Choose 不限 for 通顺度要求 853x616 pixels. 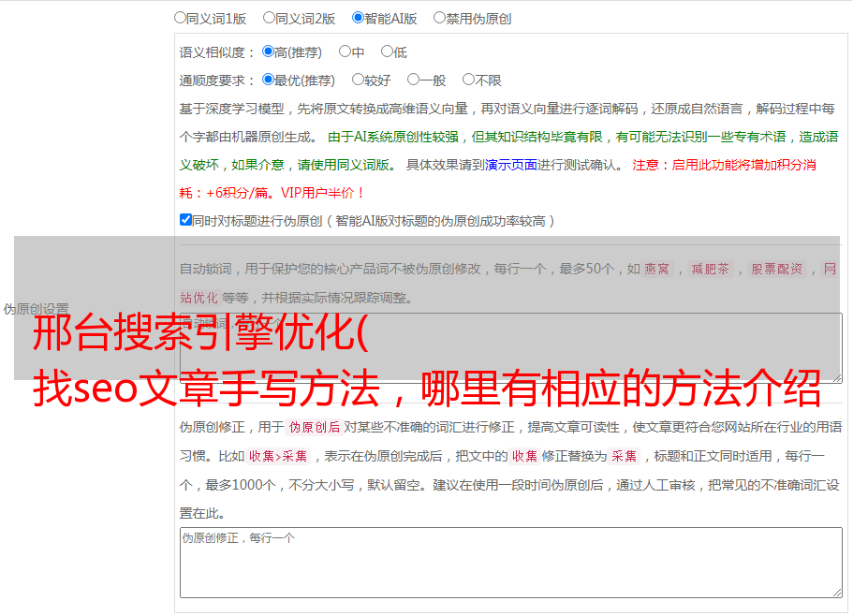pyautogui.click(x=468, y=80)
